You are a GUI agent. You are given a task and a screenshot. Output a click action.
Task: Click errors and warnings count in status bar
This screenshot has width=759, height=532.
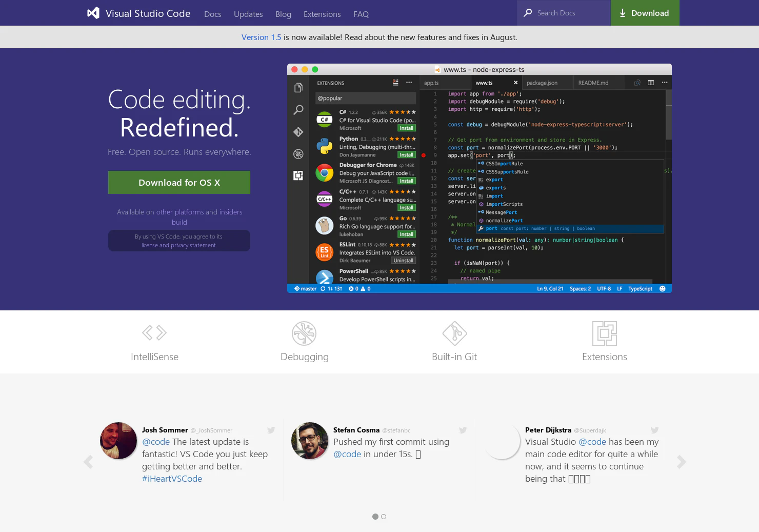tap(359, 289)
